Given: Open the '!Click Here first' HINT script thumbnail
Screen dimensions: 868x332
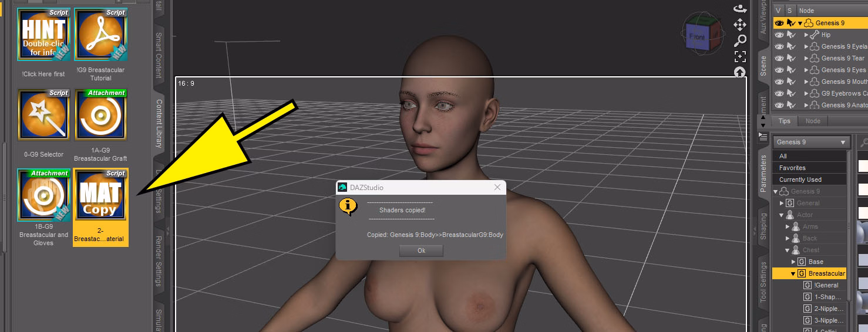Looking at the screenshot, I should coord(44,34).
